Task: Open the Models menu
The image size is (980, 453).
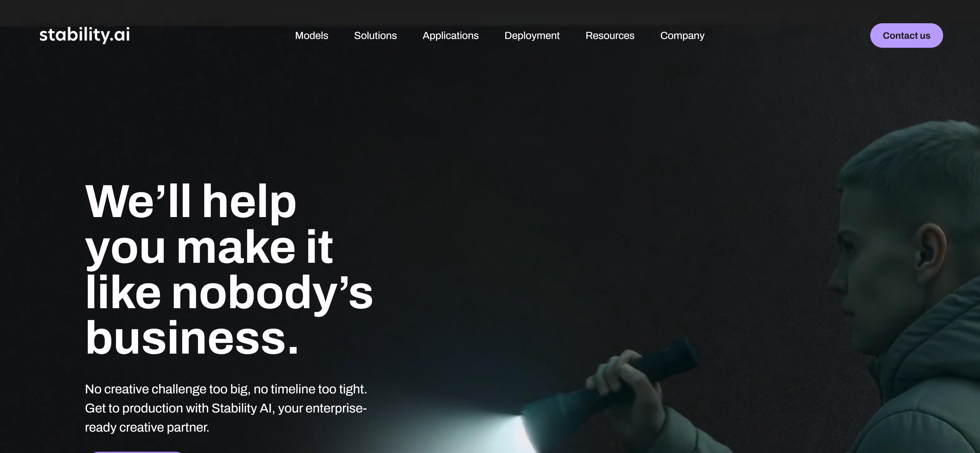Action: point(312,35)
